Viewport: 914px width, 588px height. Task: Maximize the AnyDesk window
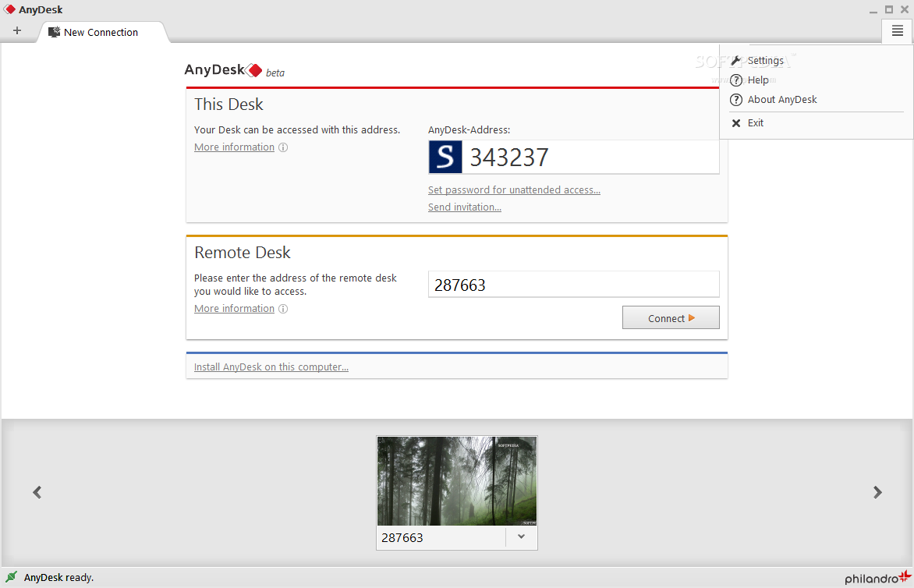(889, 9)
